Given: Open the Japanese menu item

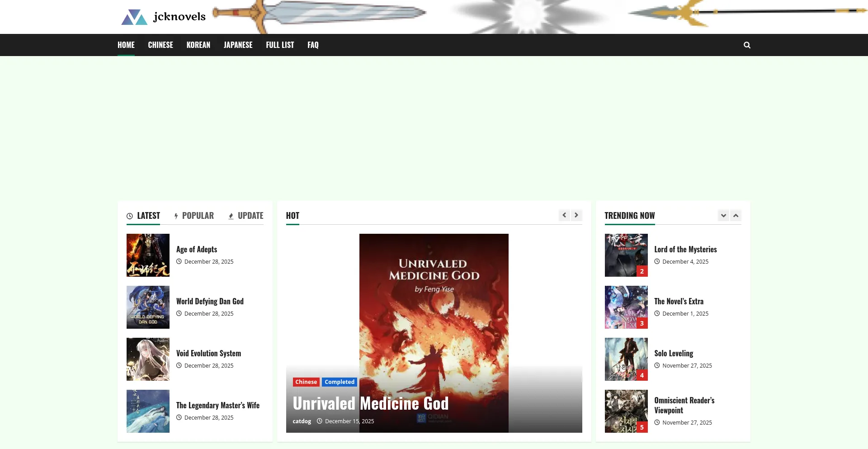Looking at the screenshot, I should coord(238,45).
